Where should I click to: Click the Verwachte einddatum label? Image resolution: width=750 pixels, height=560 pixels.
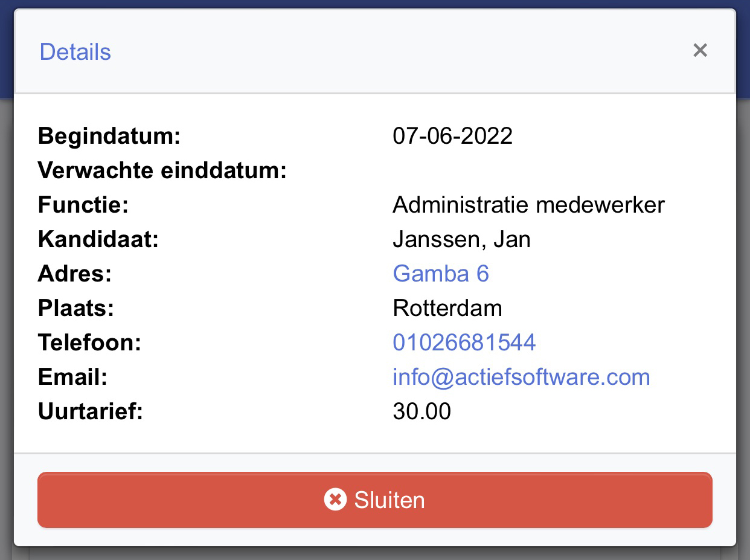click(x=162, y=170)
